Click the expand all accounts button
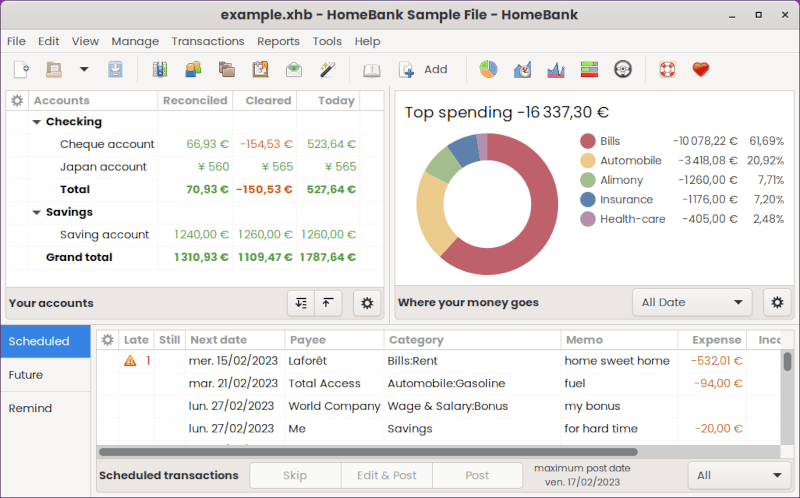The image size is (800, 498). click(301, 303)
